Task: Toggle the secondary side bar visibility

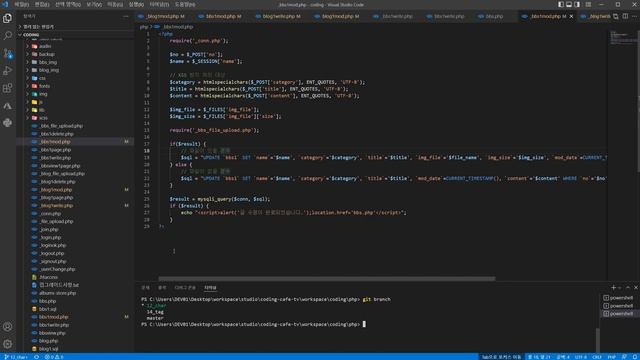Action: (x=577, y=4)
